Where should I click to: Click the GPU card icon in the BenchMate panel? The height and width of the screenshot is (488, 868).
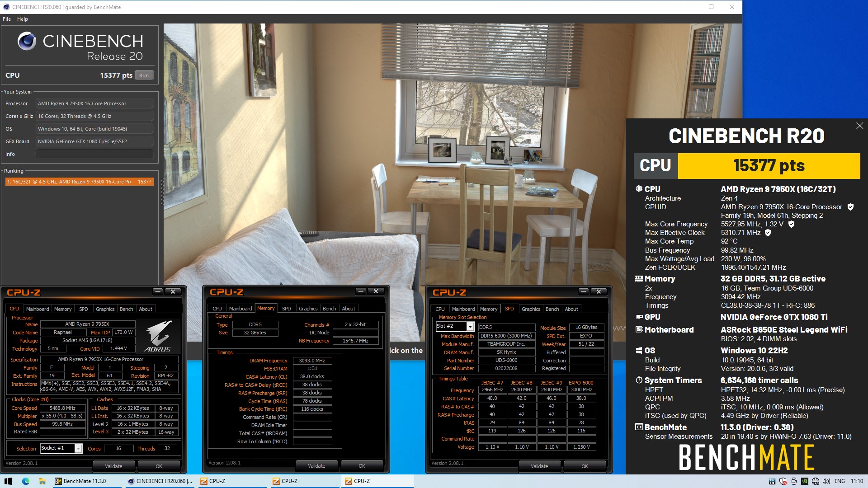click(x=639, y=317)
